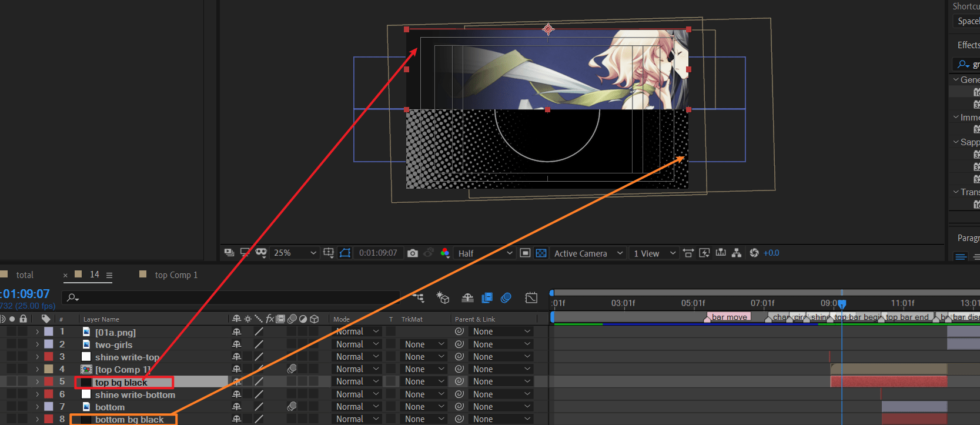This screenshot has width=980, height=425.
Task: Toggle the Draft 3D icon
Action: tap(443, 298)
